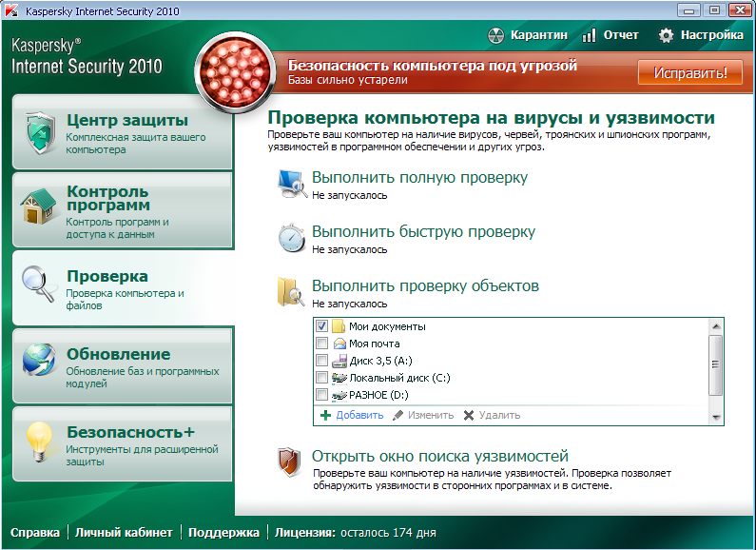This screenshot has height=550, width=756.
Task: Click the Центр защиты shield icon
Action: point(41,132)
